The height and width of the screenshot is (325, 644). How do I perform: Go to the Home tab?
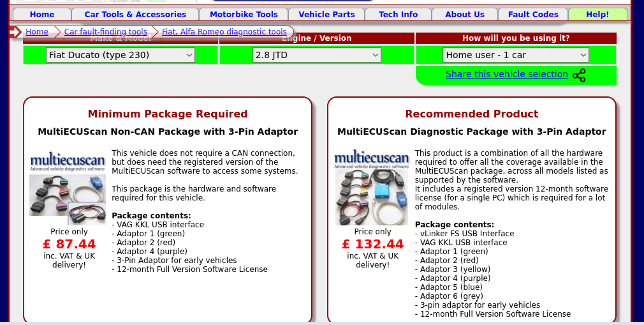pos(42,14)
